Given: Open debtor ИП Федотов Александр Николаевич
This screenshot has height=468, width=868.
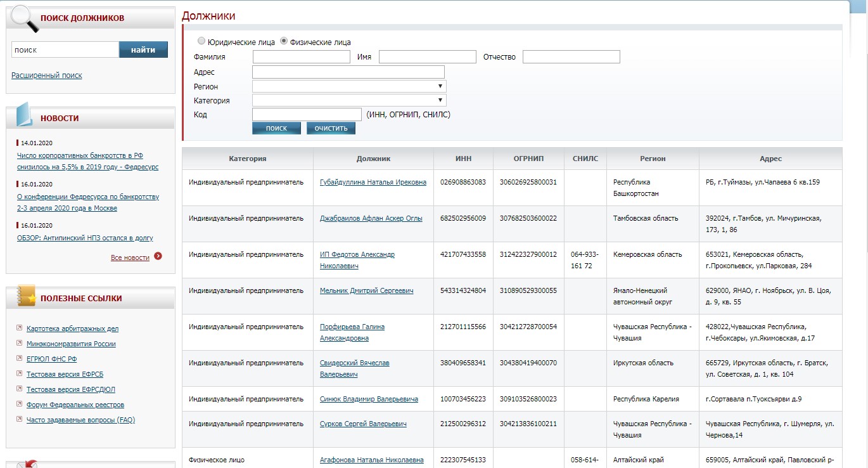Looking at the screenshot, I should [357, 260].
